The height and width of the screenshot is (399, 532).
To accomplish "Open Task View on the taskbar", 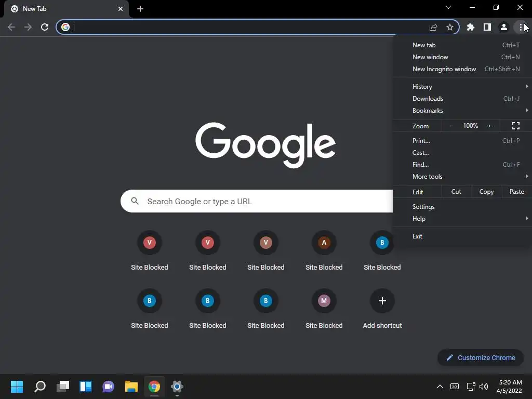I will [x=63, y=387].
